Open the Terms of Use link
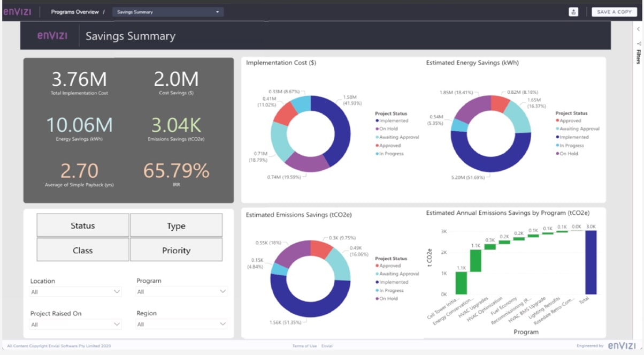This screenshot has height=355, width=644. click(304, 346)
